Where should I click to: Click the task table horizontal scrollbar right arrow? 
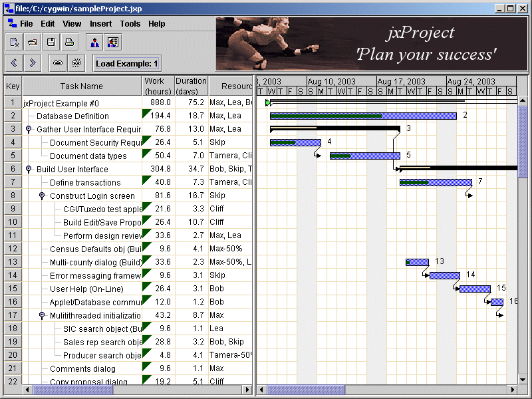pyautogui.click(x=247, y=390)
